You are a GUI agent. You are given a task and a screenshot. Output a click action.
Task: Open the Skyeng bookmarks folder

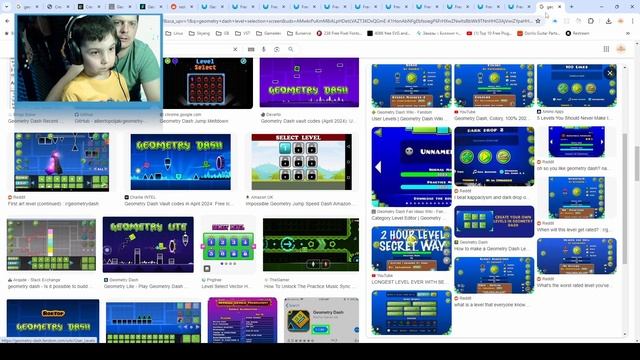pyautogui.click(x=199, y=33)
